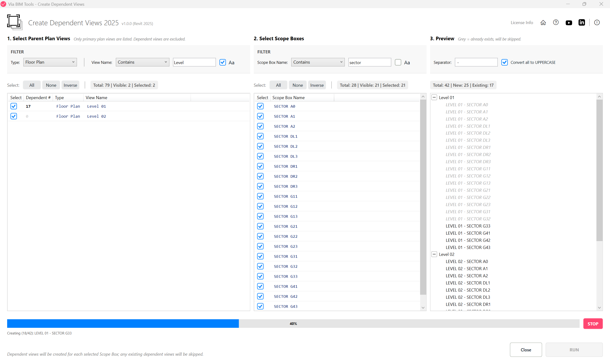Viewport: 610px width, 364px height.
Task: Click the preview tree scrollbar thumb
Action: (599, 170)
